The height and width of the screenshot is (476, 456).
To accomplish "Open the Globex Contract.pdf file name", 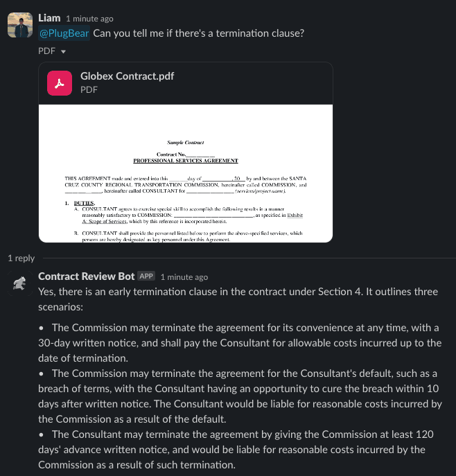I will [x=127, y=76].
